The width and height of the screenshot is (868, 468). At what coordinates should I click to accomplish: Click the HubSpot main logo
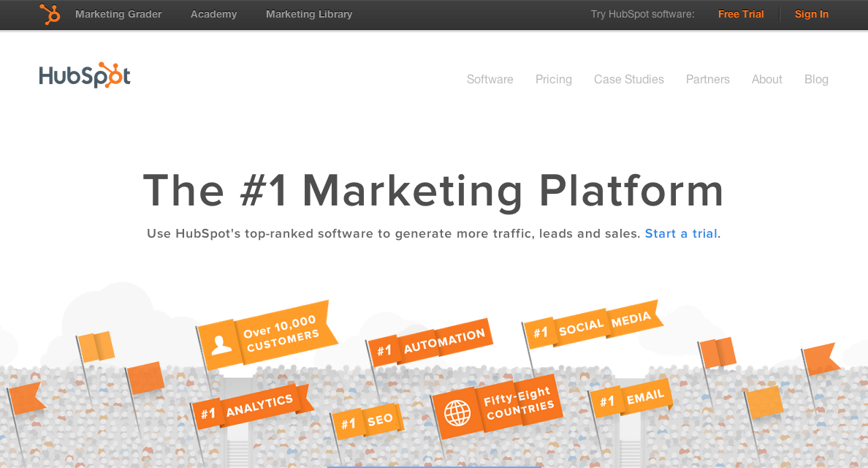[85, 75]
